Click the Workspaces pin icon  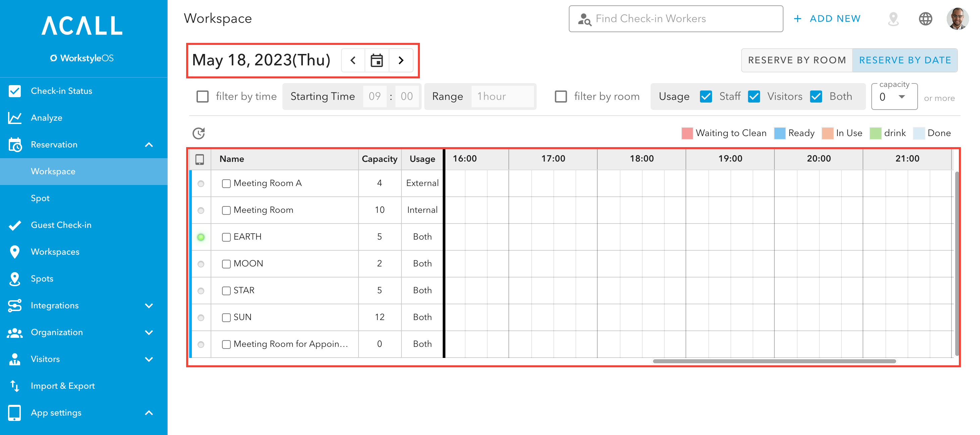(x=14, y=252)
